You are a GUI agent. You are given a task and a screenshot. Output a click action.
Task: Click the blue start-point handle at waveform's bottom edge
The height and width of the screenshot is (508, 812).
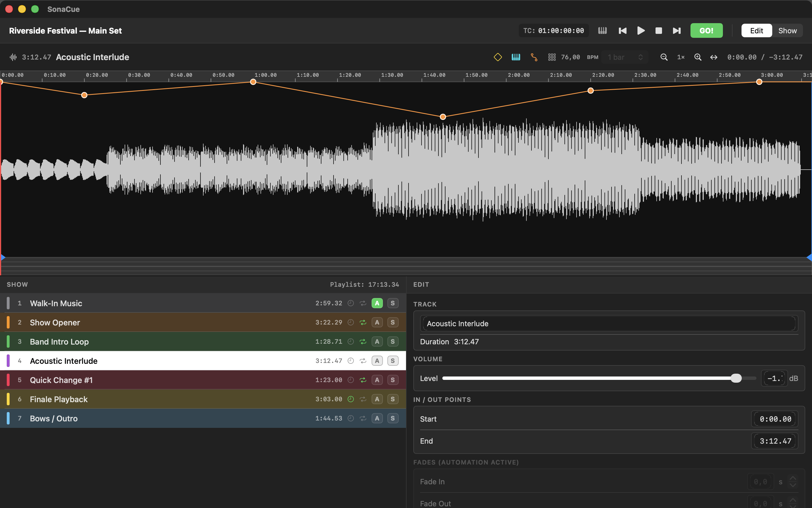3,258
